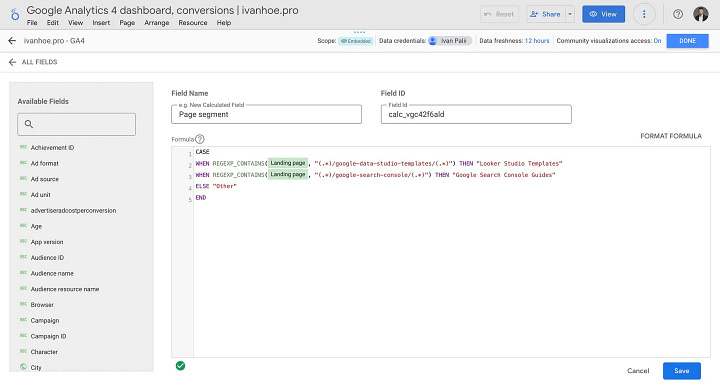Image resolution: width=720 pixels, height=391 pixels.
Task: Click the type icon beside Achievement ID
Action: tap(23, 147)
